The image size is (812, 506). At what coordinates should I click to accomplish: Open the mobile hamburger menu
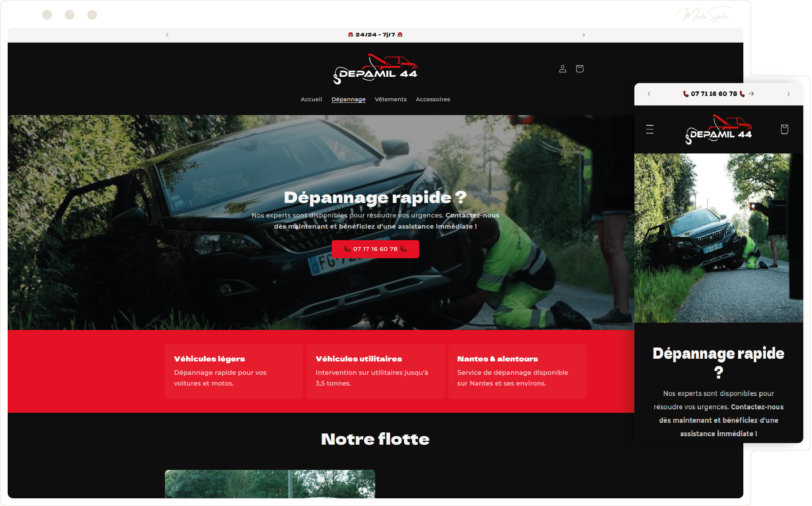(x=650, y=129)
